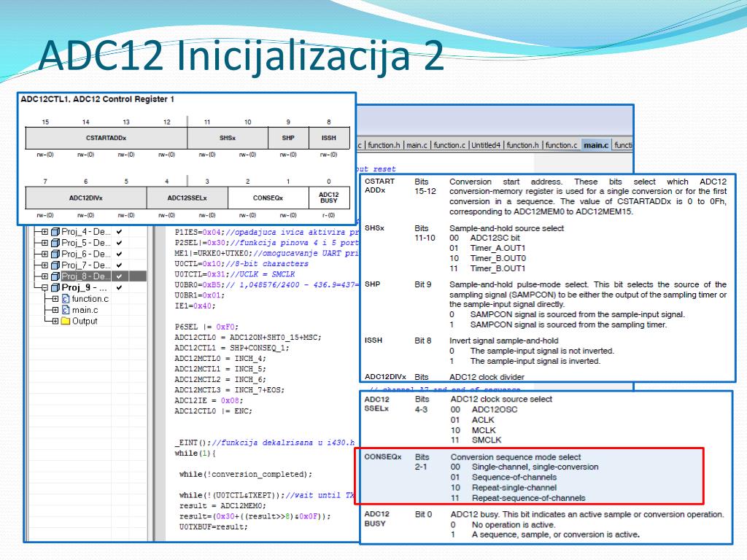The width and height of the screenshot is (747, 560).
Task: Select the bold active main.c editor tab
Action: pos(596,145)
